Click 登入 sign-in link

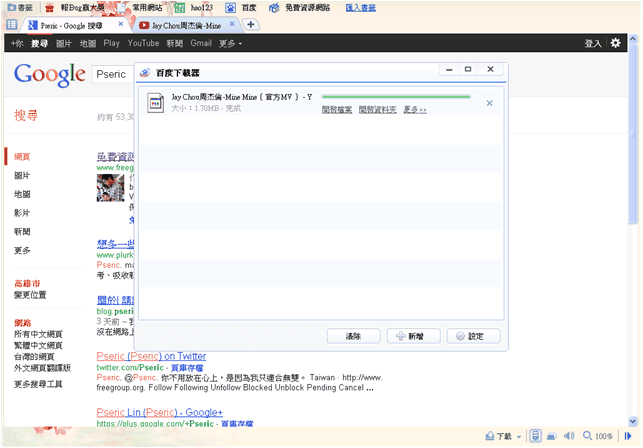(x=593, y=43)
